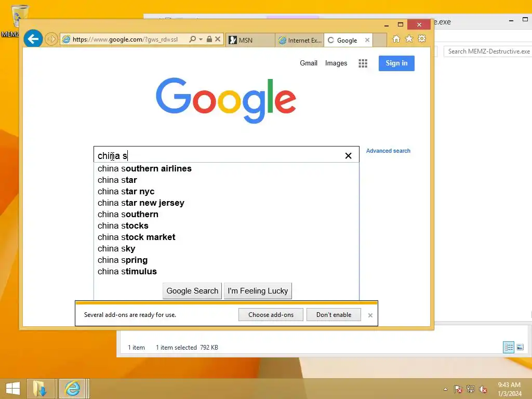This screenshot has width=532, height=399.
Task: Click the security lock icon in address bar
Action: (x=209, y=39)
